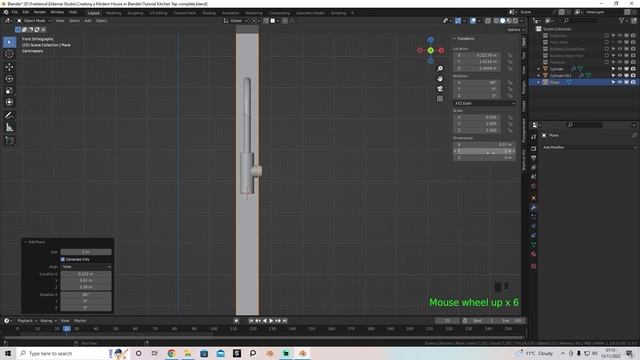Click the Location X field in Transform
Viewport: 640px width, 360px height.
[477, 55]
